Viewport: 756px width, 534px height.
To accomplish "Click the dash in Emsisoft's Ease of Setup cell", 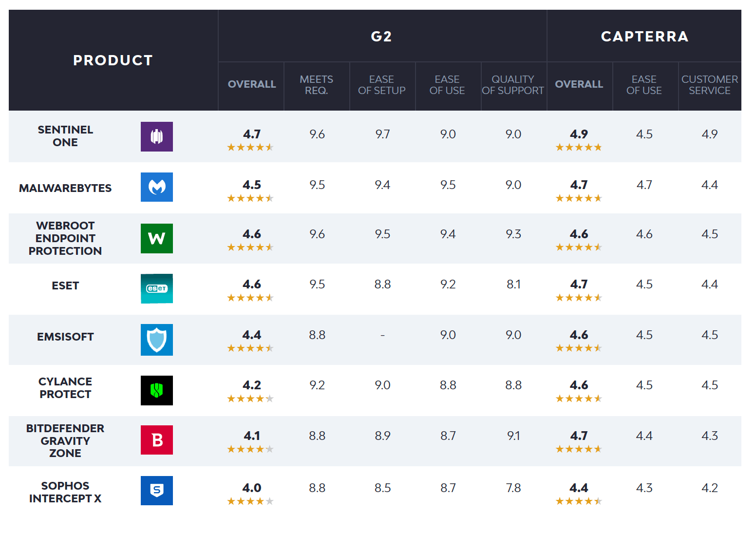I will (382, 335).
